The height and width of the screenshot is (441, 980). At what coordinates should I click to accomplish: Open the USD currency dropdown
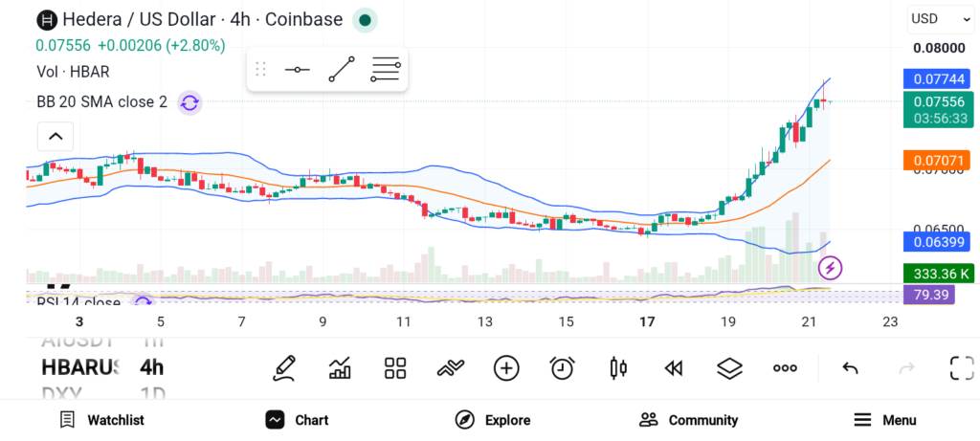tap(940, 19)
